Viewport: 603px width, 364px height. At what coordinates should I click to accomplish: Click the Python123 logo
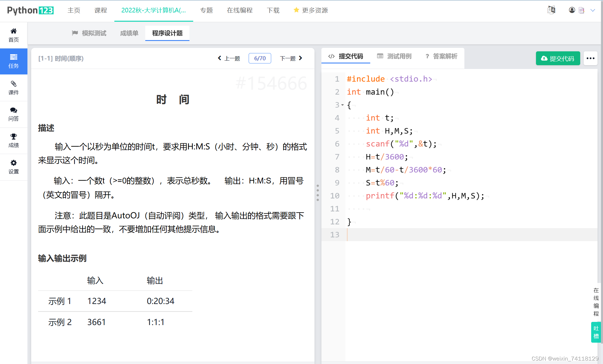click(x=30, y=10)
